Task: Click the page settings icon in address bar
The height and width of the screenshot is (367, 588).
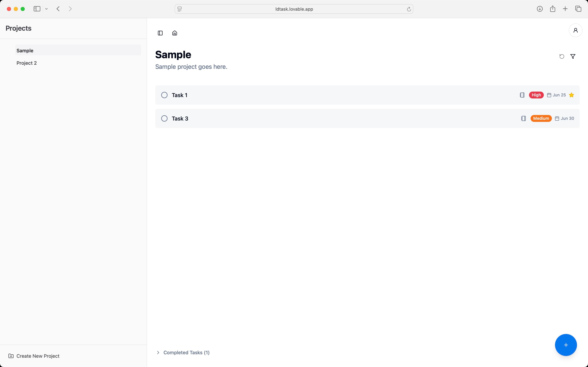Action: [x=180, y=9]
